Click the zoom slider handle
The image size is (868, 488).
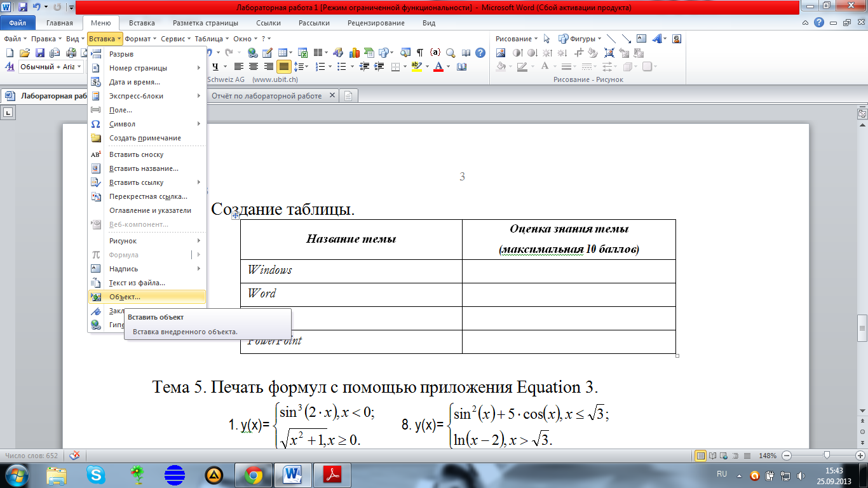pos(827,456)
